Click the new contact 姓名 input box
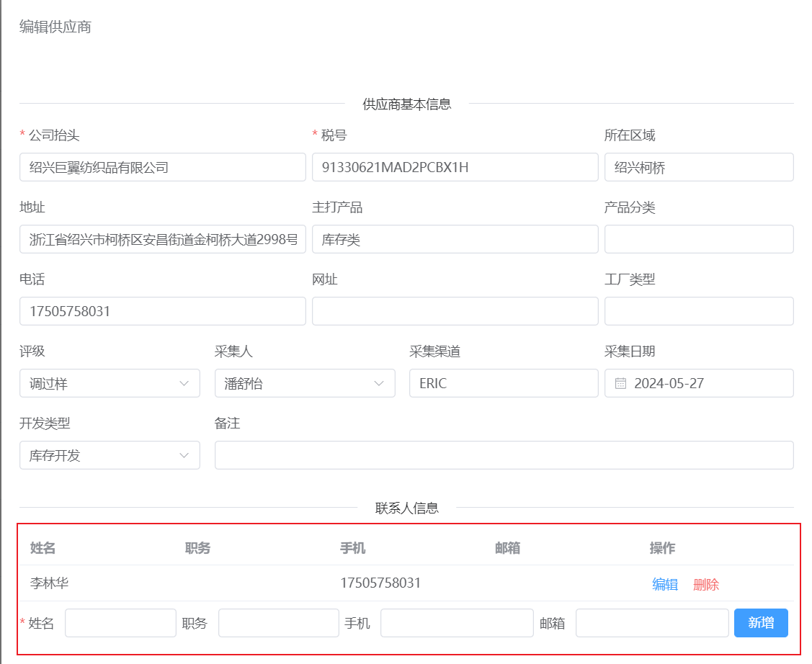Image resolution: width=812 pixels, height=664 pixels. coord(120,623)
